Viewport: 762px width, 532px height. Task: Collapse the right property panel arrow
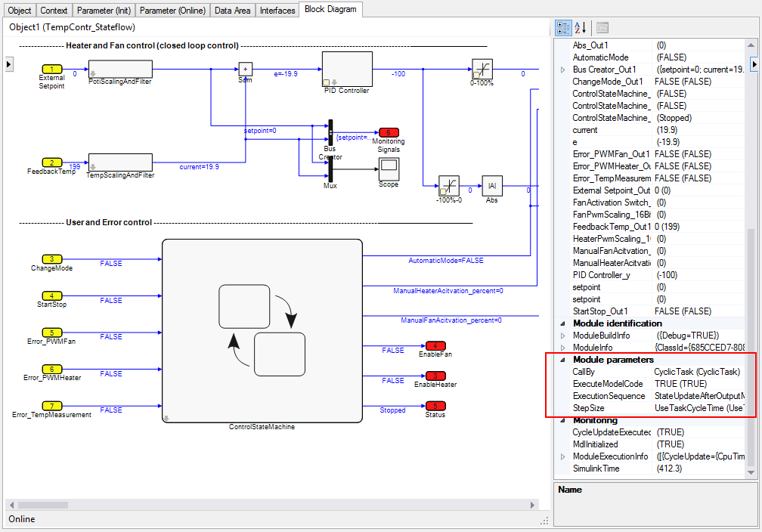pyautogui.click(x=754, y=64)
